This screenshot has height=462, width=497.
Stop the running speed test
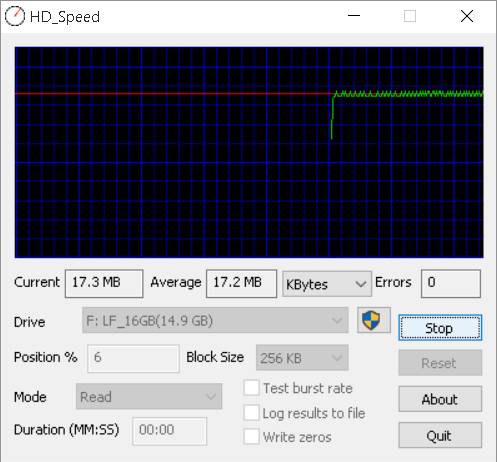pyautogui.click(x=440, y=328)
